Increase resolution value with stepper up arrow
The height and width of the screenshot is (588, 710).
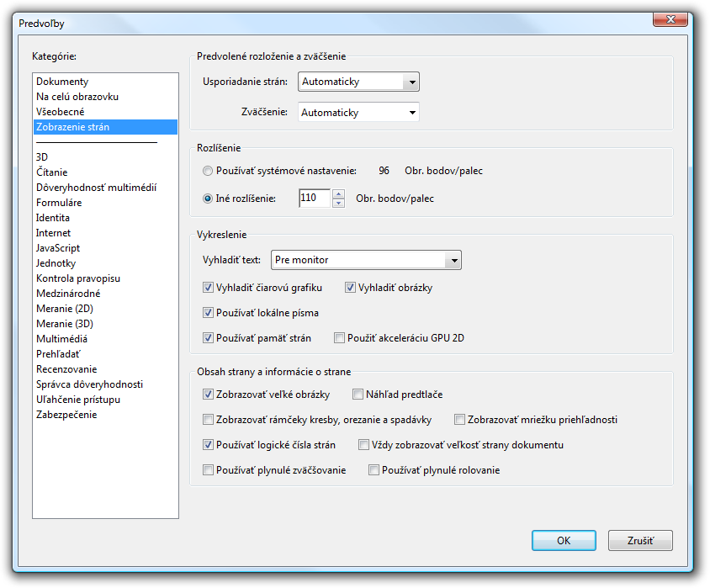click(338, 194)
